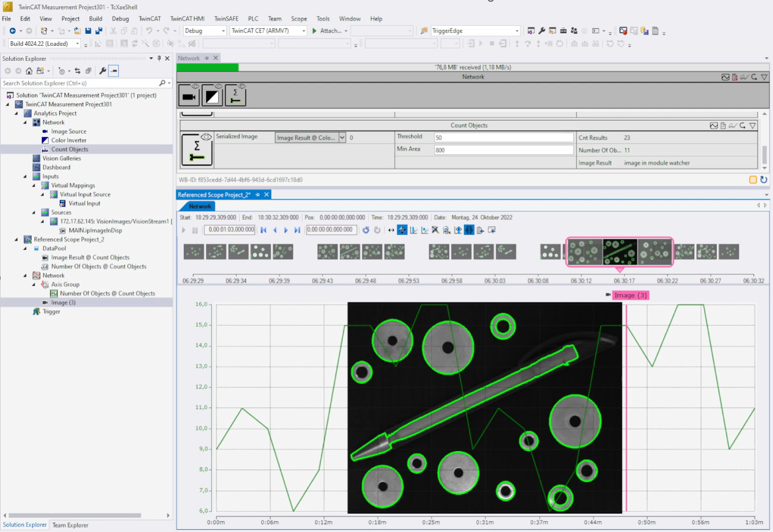Switch to the Network document tab

click(x=188, y=58)
